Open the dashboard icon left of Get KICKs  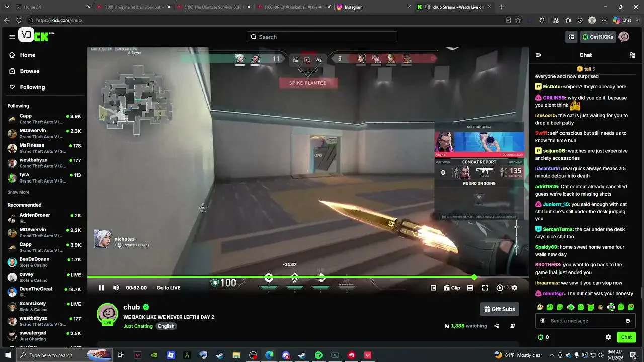571,37
